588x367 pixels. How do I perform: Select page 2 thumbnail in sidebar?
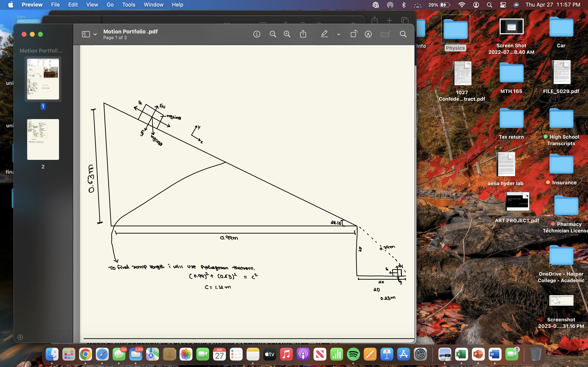43,139
